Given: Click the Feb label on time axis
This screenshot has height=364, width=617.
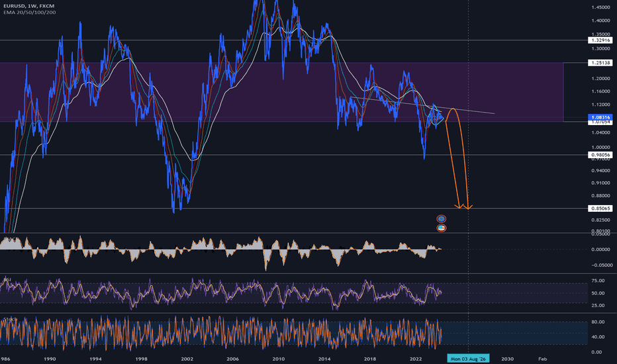Looking at the screenshot, I should [543, 359].
